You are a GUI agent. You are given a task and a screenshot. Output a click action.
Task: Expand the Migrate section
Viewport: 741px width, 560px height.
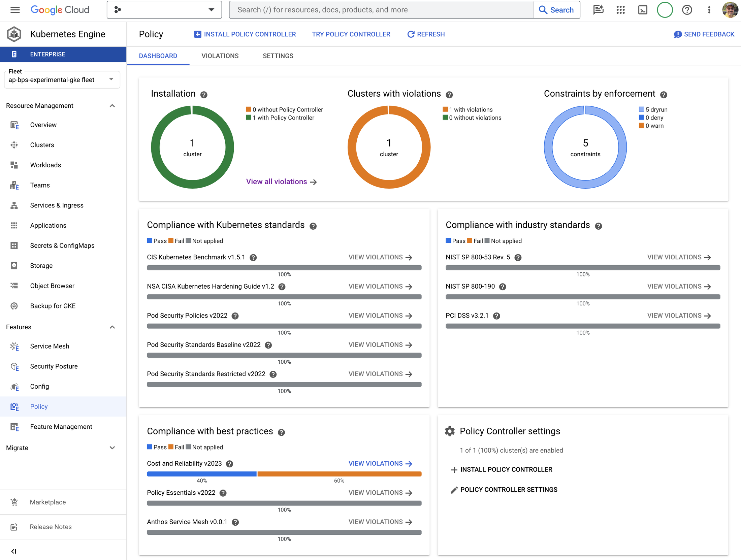(x=112, y=448)
